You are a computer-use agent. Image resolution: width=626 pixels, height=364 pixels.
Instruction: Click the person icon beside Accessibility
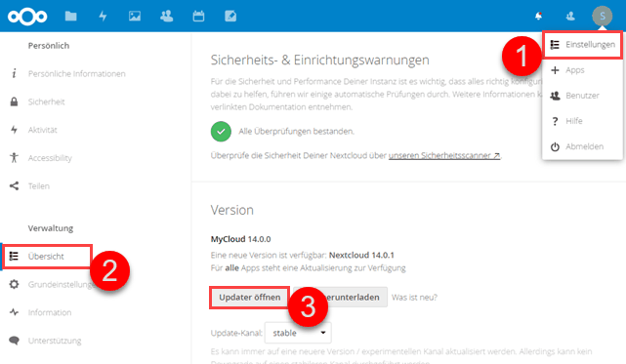click(14, 158)
